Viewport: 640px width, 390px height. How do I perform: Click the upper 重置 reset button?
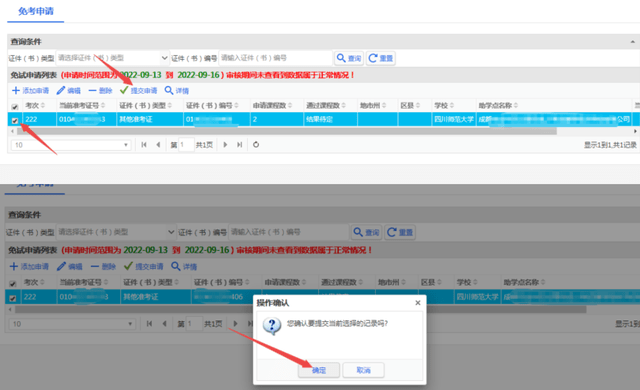(380, 58)
